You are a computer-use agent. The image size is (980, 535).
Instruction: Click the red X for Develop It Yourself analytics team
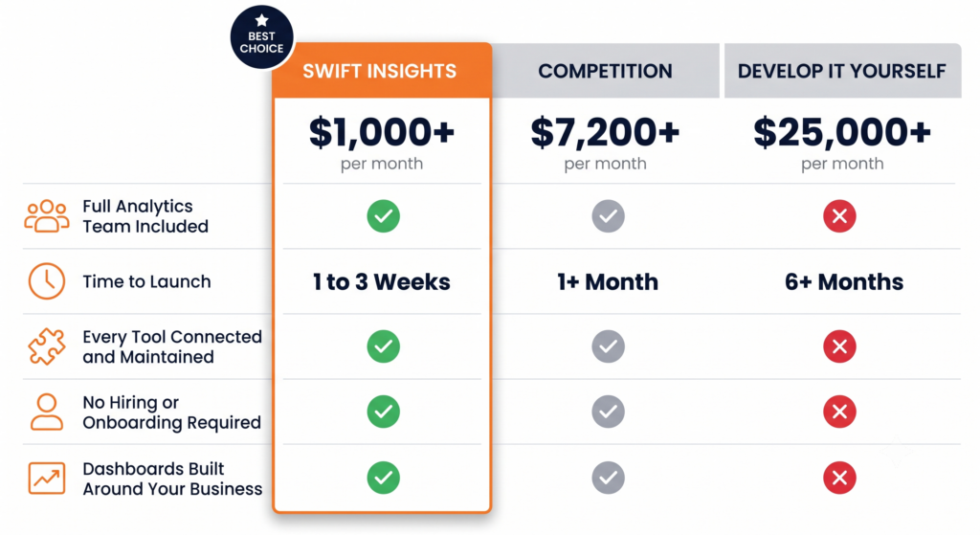coord(839,216)
